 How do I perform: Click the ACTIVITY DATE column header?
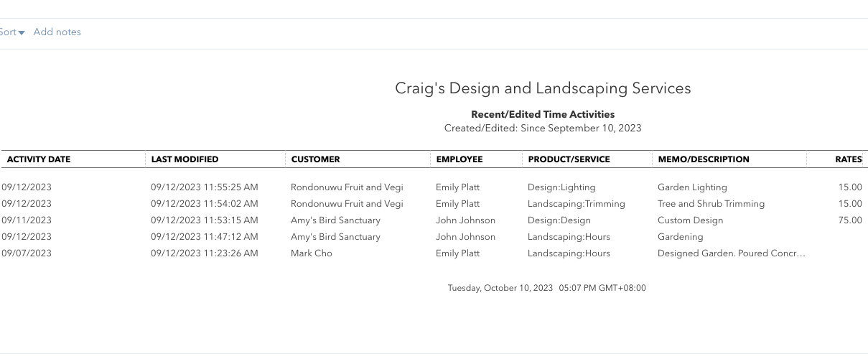tap(39, 159)
